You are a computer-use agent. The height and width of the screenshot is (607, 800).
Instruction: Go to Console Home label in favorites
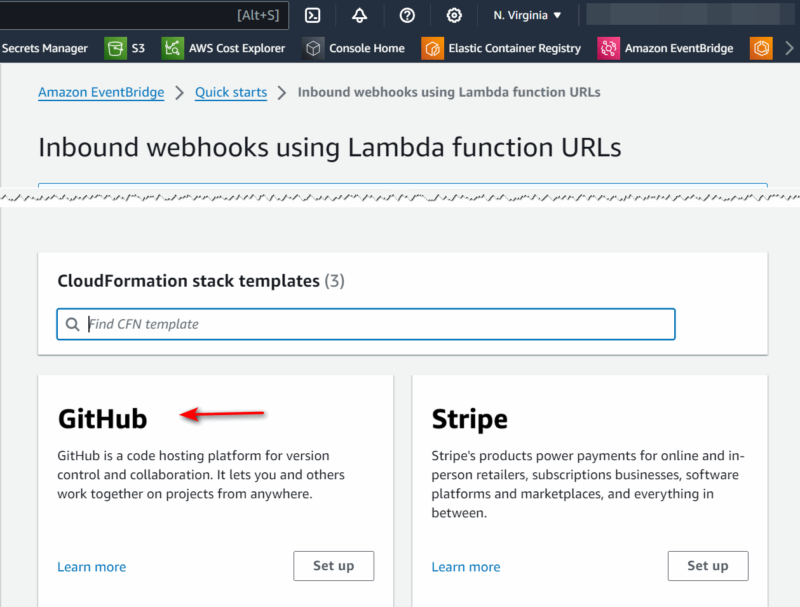[367, 48]
